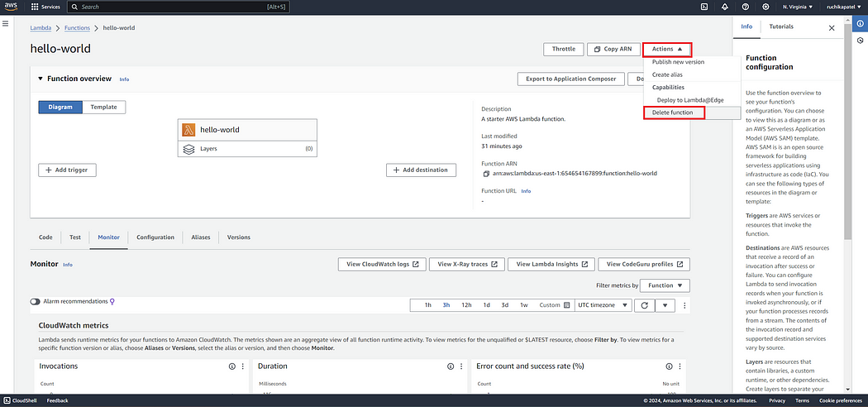Viewport: 868px width, 407px height.
Task: Open CloudShell from the footer
Action: pyautogui.click(x=21, y=400)
